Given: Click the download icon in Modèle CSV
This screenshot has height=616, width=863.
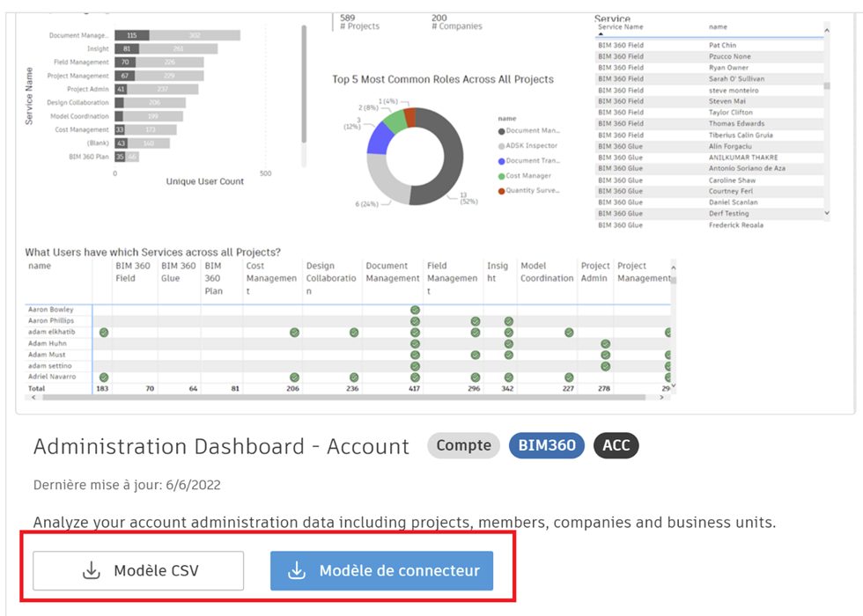Looking at the screenshot, I should (x=92, y=570).
